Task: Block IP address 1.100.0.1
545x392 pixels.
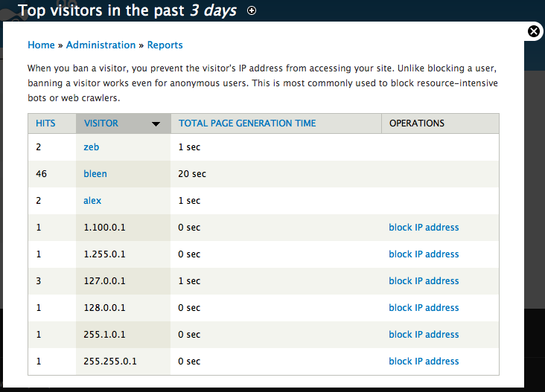Action: pyautogui.click(x=424, y=228)
